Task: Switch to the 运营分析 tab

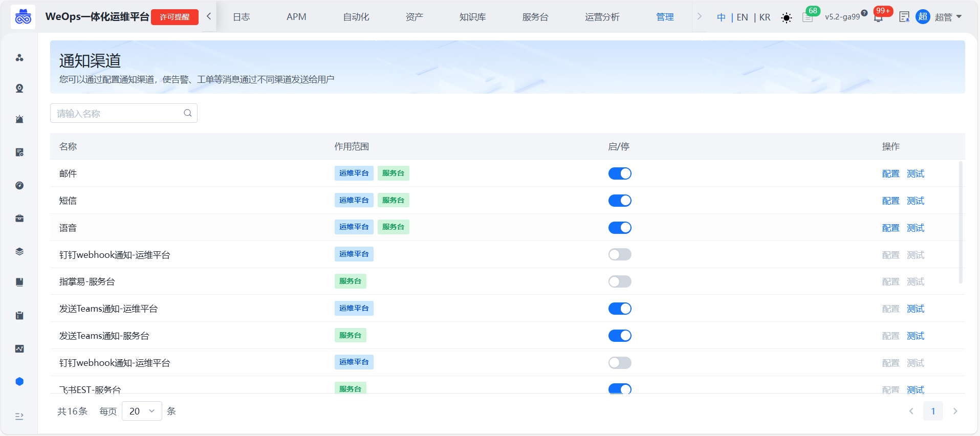Action: click(602, 17)
